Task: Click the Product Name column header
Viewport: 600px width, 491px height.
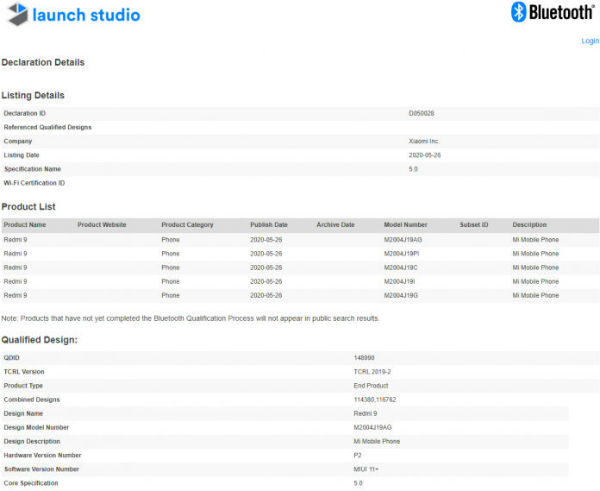Action: [x=25, y=225]
